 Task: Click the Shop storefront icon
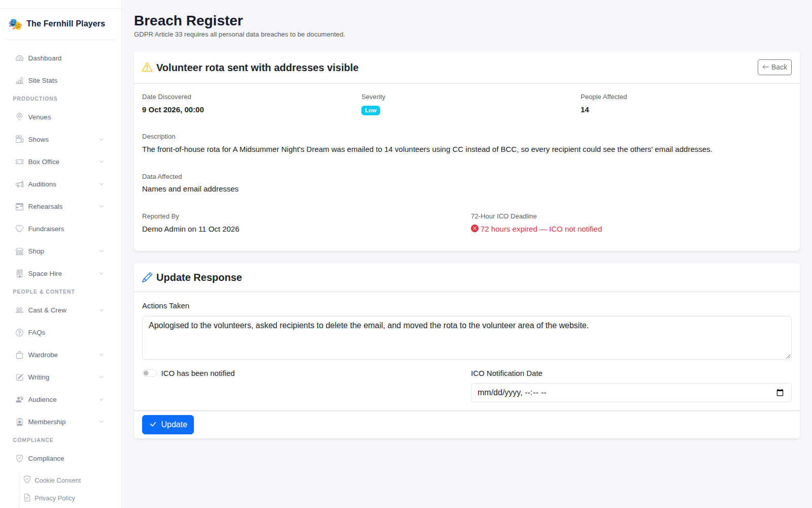click(19, 251)
